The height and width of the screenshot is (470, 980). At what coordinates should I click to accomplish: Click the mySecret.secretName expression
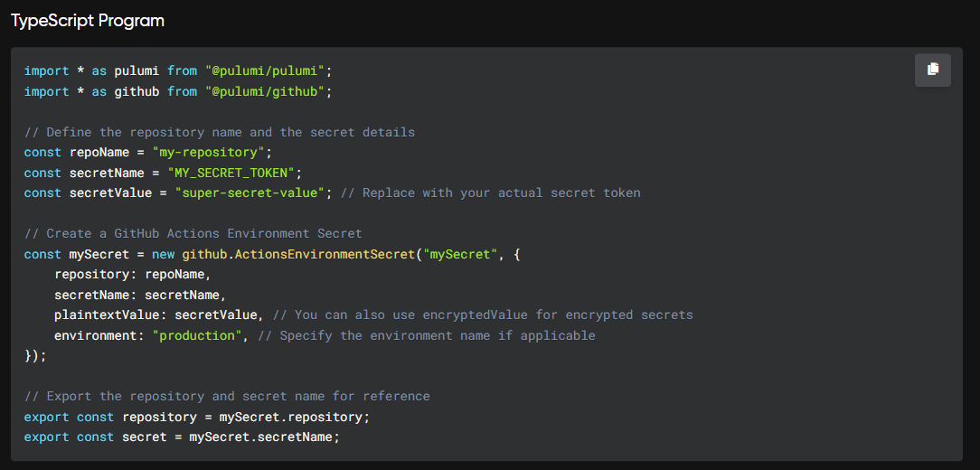260,437
